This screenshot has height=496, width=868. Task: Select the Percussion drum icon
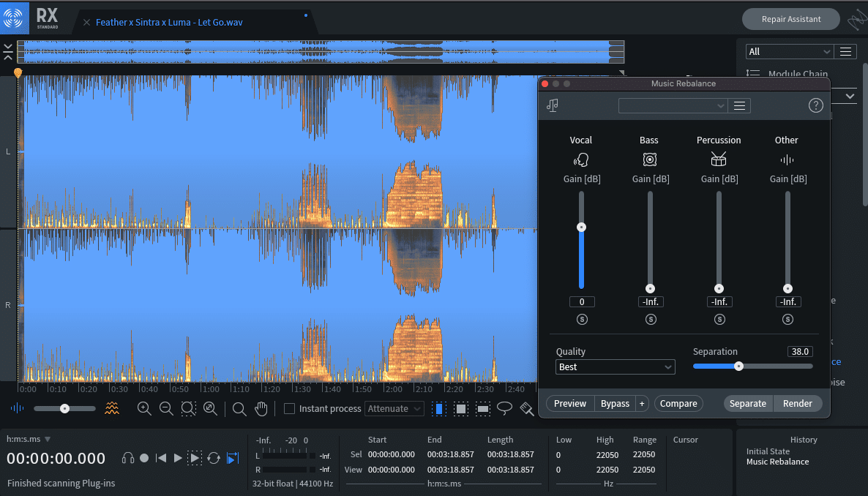pyautogui.click(x=719, y=159)
